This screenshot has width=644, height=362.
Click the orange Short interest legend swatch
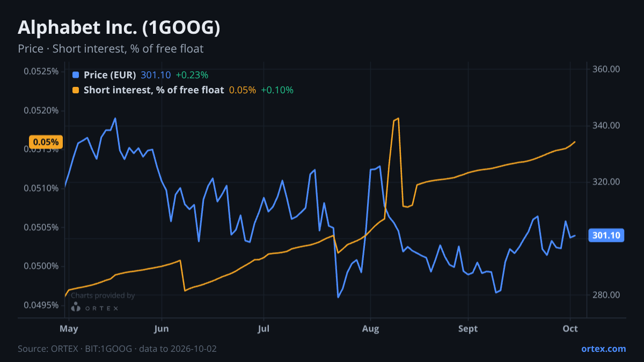click(75, 90)
